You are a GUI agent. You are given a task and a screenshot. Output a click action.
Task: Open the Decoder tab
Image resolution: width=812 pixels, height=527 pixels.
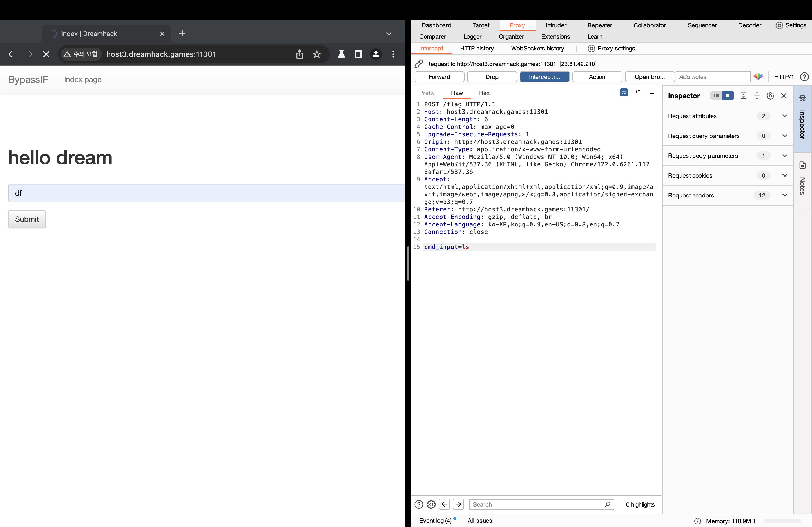(x=749, y=25)
